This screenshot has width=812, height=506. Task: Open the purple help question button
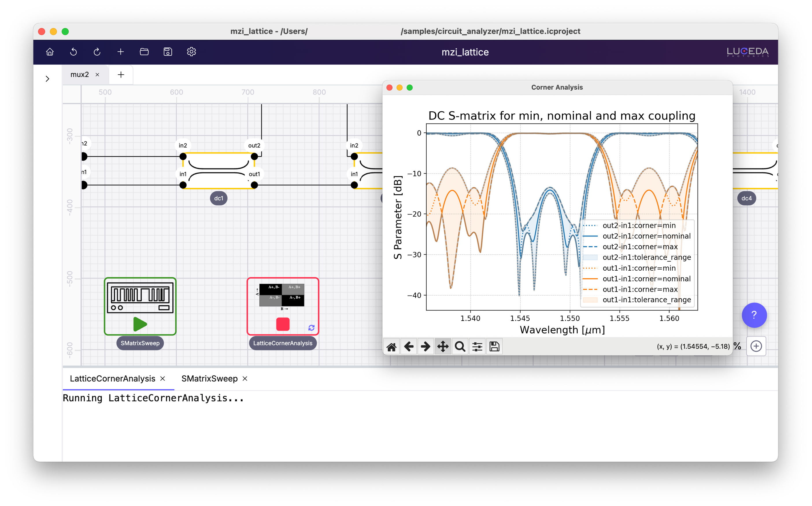(754, 315)
